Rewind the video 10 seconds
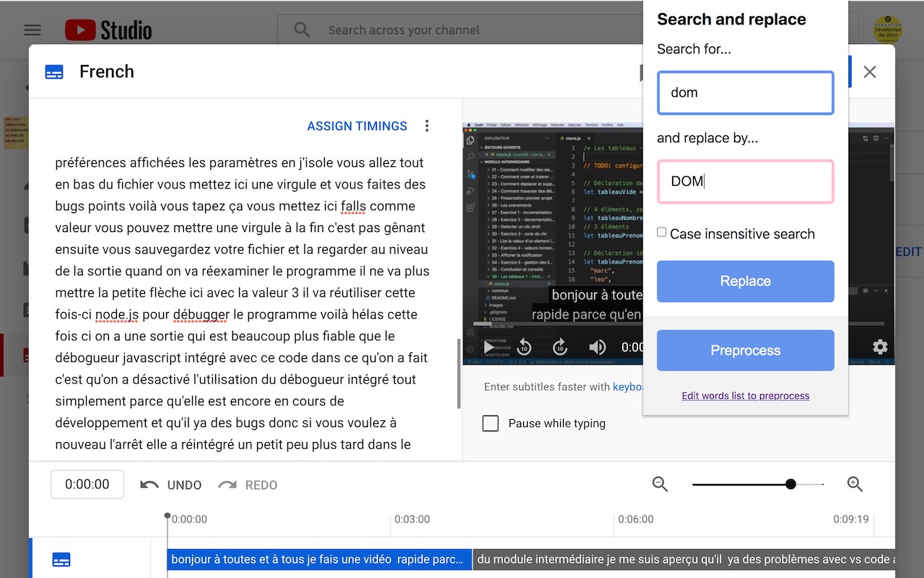 524,347
